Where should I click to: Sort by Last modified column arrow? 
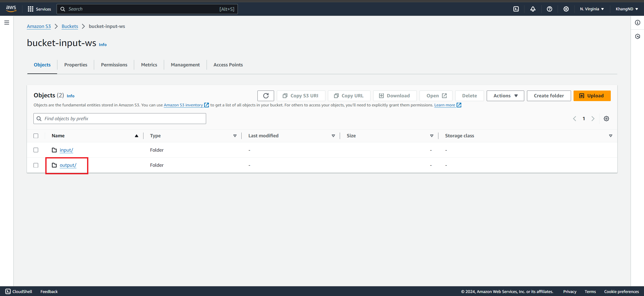pyautogui.click(x=333, y=136)
